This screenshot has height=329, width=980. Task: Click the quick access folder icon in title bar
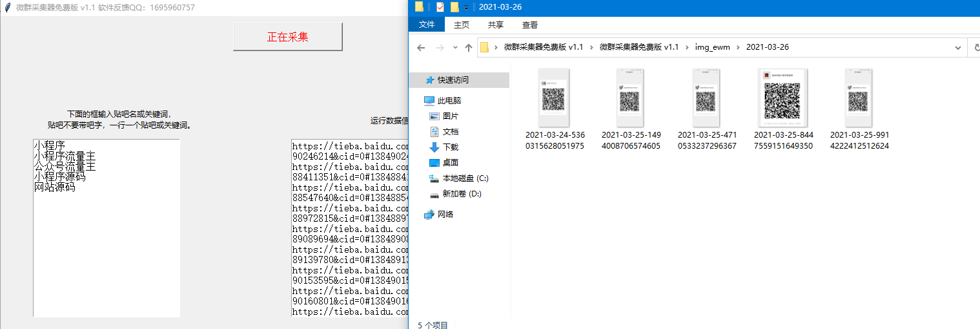pos(420,7)
